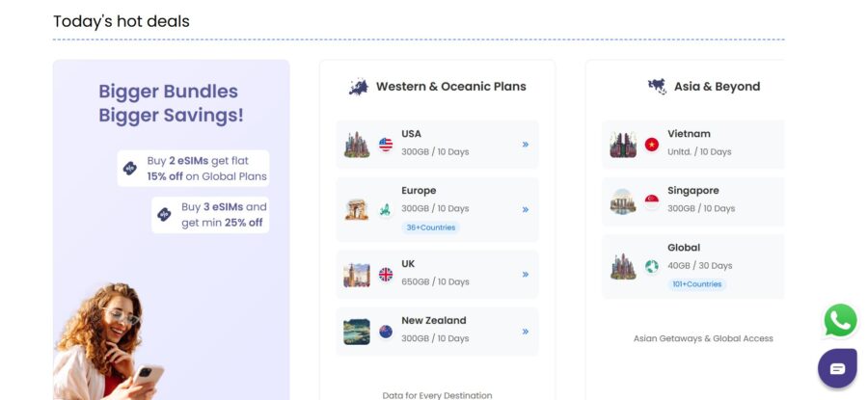Open the Europe plan title
Screen dimensions: 868x400
pos(419,190)
